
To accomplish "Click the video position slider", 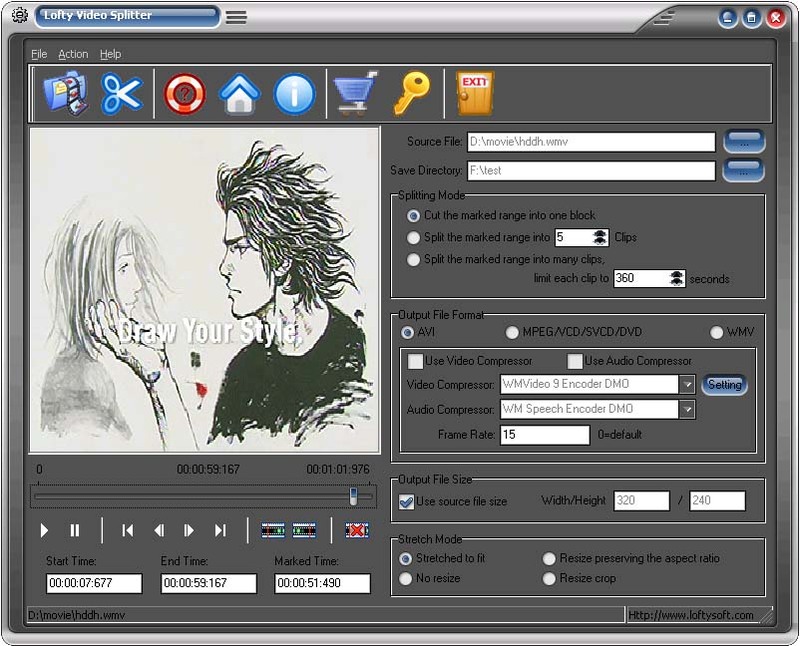I will click(x=354, y=495).
